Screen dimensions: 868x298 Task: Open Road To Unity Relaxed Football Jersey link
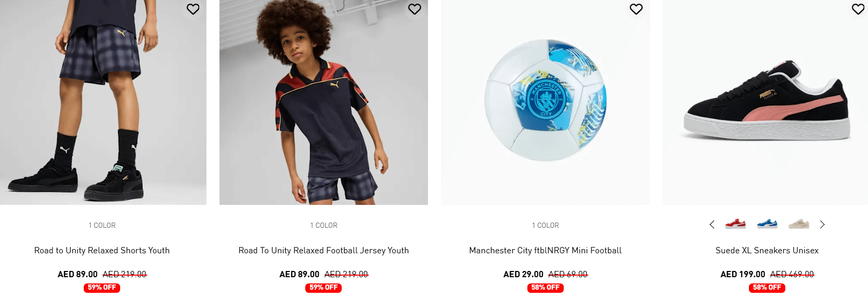[323, 251]
